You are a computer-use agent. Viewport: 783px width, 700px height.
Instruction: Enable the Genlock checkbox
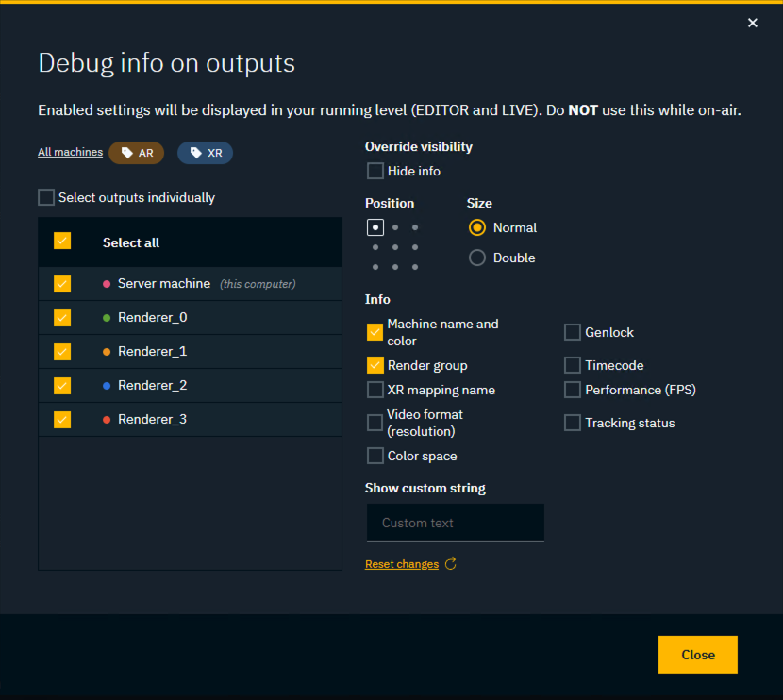tap(573, 332)
